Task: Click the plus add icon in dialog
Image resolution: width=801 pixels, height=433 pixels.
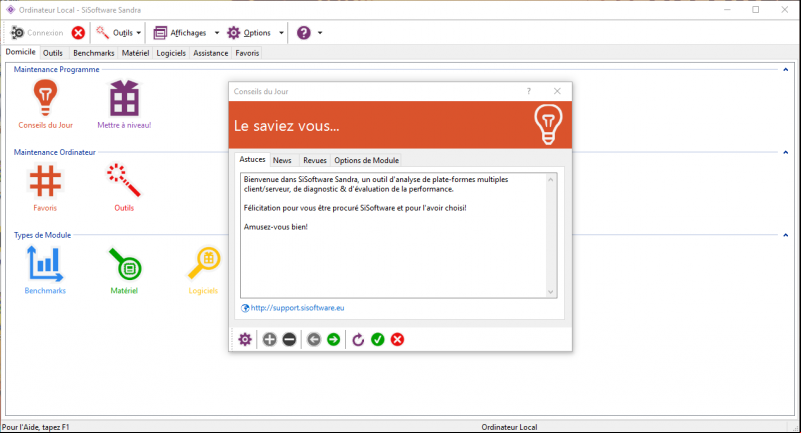Action: [269, 340]
